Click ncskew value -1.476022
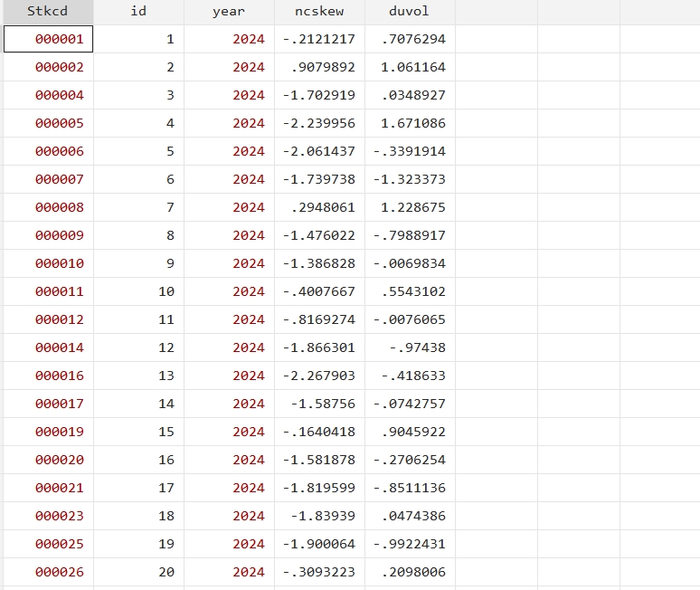 click(319, 235)
